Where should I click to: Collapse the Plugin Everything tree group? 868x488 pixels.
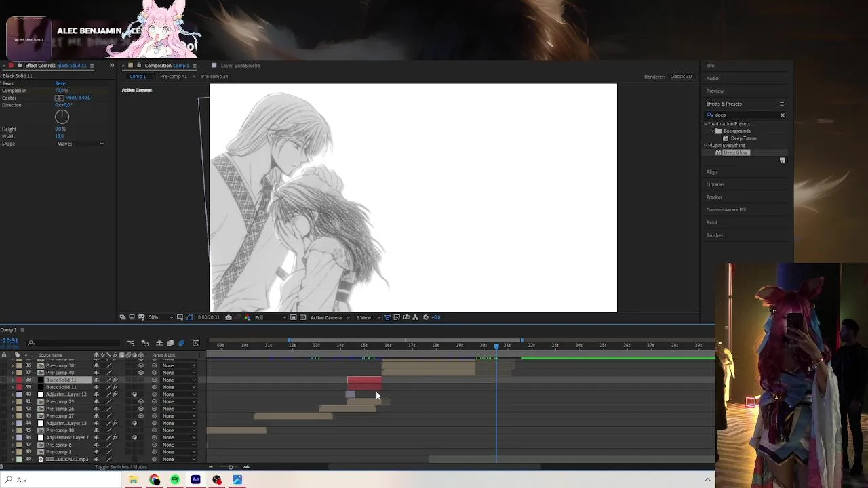click(706, 146)
